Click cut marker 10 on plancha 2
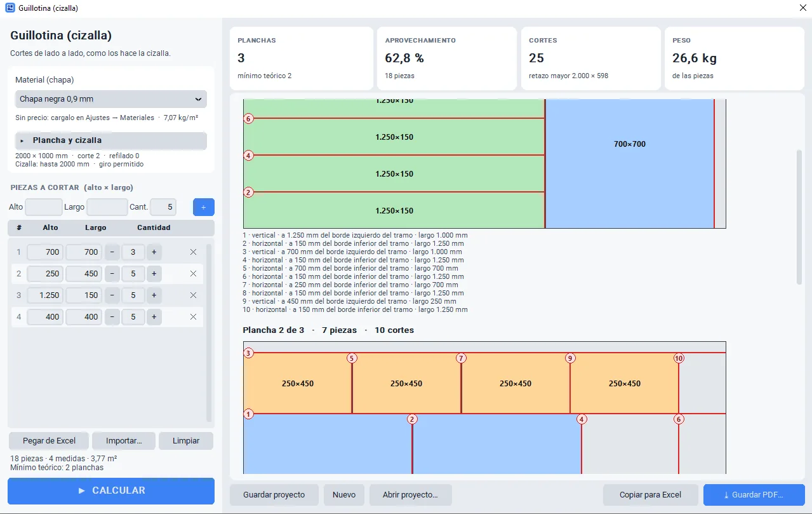 click(x=679, y=358)
